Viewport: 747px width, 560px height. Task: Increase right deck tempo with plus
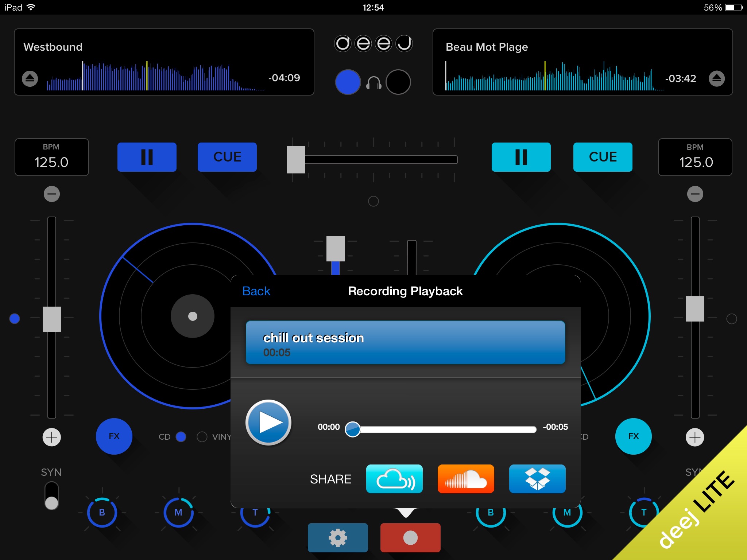click(695, 437)
